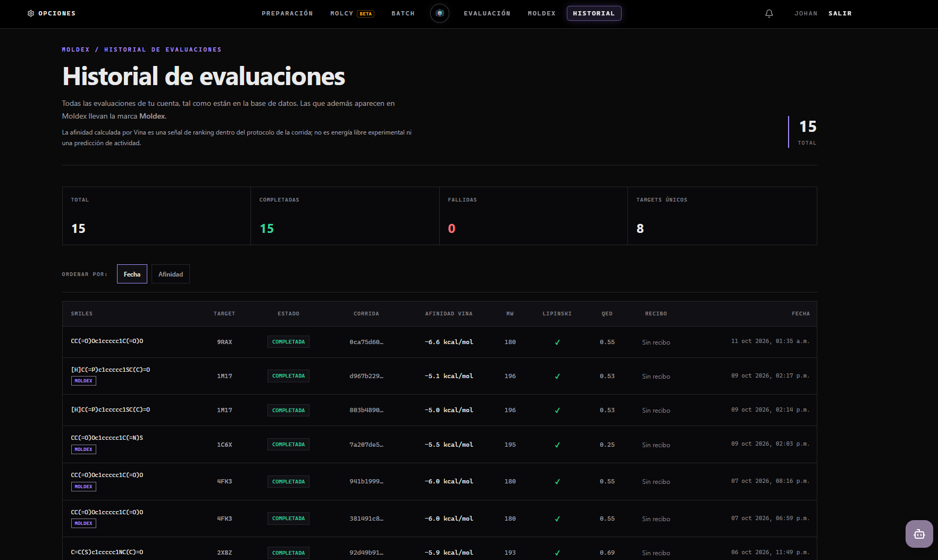Viewport: 938px width, 560px height.
Task: Click target 1C6X cell
Action: point(224,445)
